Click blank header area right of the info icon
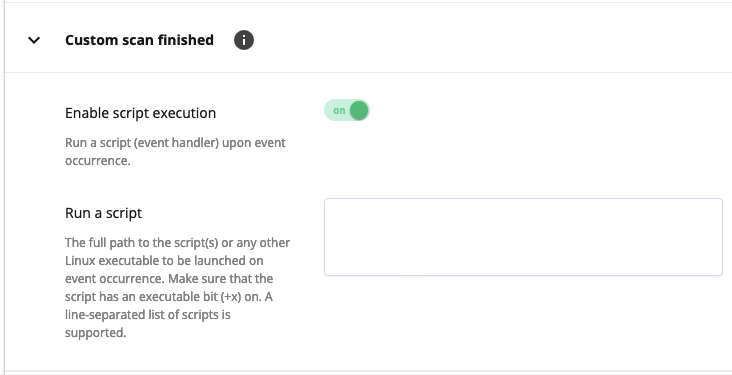 [x=490, y=40]
